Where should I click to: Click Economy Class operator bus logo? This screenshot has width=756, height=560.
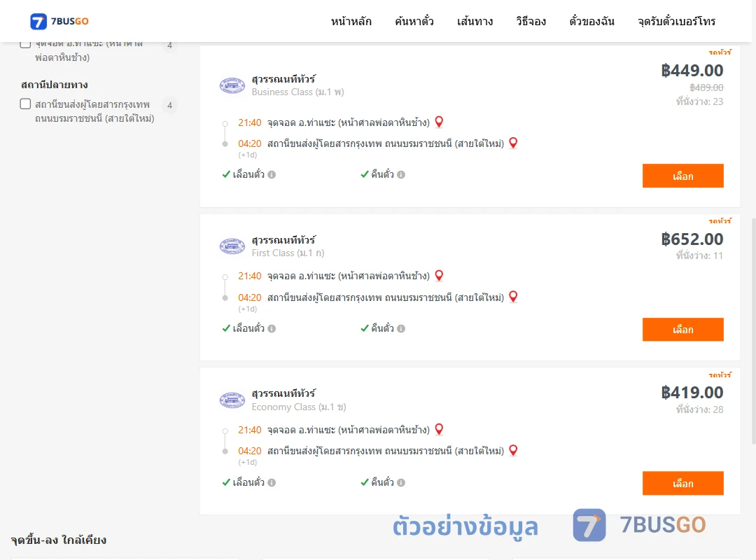click(232, 400)
